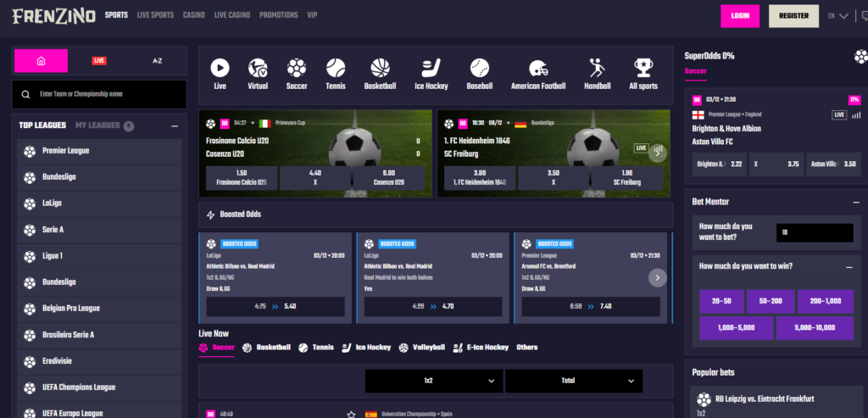Open UEFA Champions League
This screenshot has width=868, height=418.
pyautogui.click(x=99, y=388)
